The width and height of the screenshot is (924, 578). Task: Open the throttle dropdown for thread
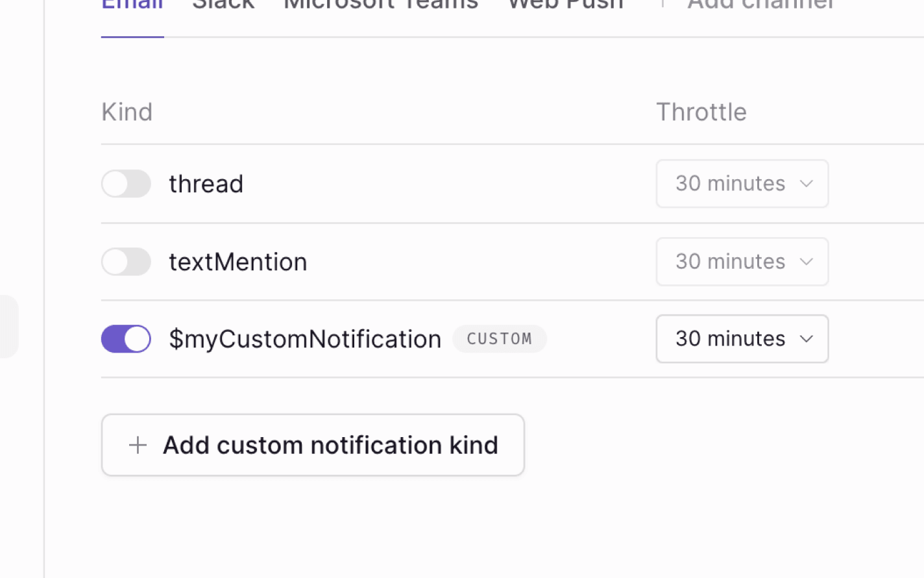742,184
